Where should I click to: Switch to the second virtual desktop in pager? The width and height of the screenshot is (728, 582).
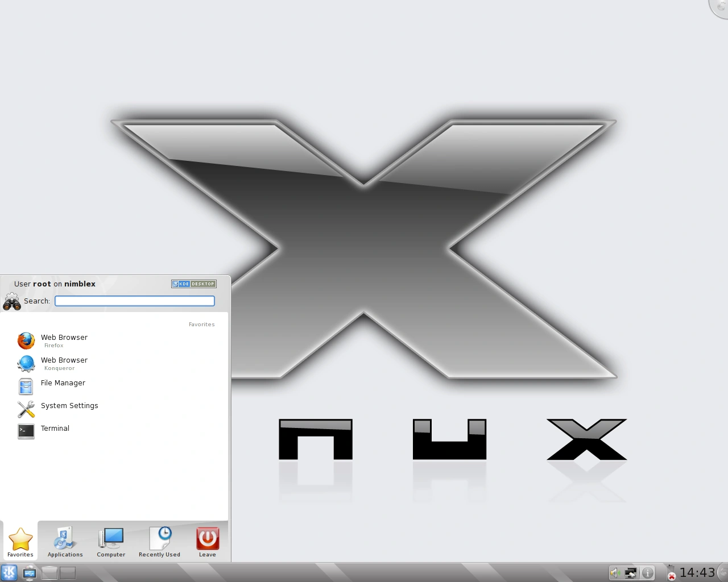(x=68, y=573)
